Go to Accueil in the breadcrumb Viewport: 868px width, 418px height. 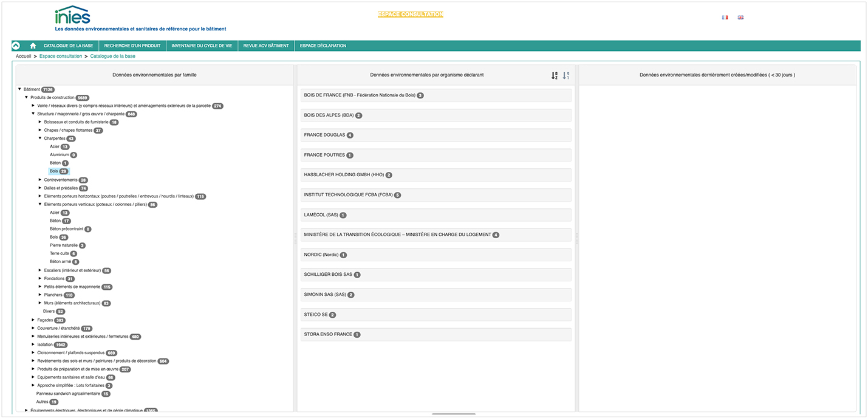tap(24, 56)
